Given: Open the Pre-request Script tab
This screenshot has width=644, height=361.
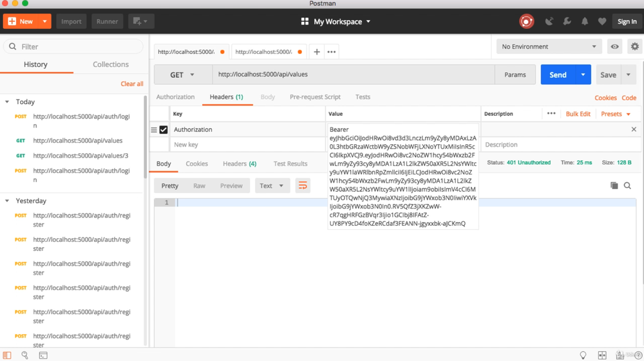Looking at the screenshot, I should click(x=315, y=97).
